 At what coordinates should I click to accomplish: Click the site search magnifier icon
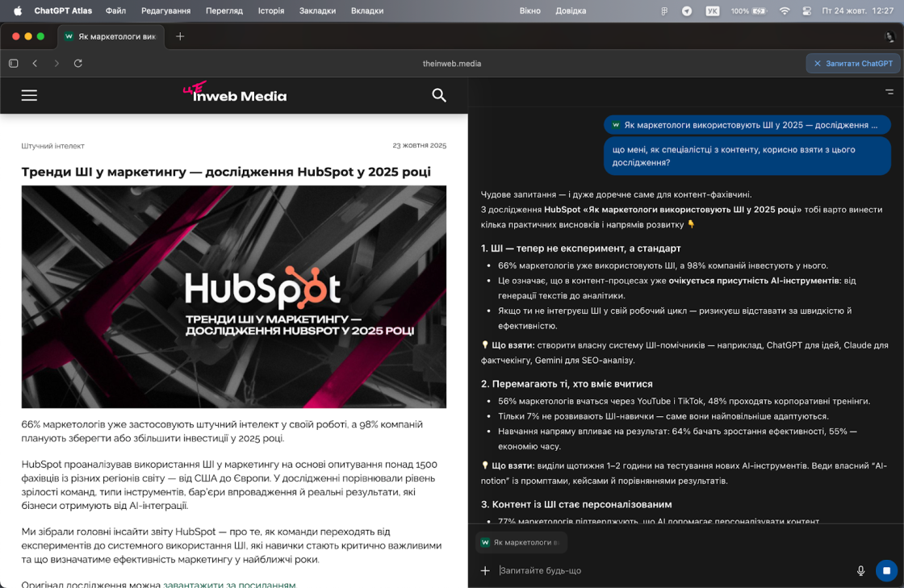[x=439, y=95]
